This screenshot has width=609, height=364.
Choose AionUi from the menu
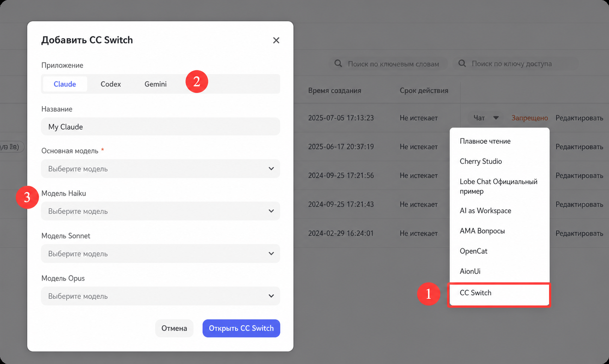pos(500,271)
